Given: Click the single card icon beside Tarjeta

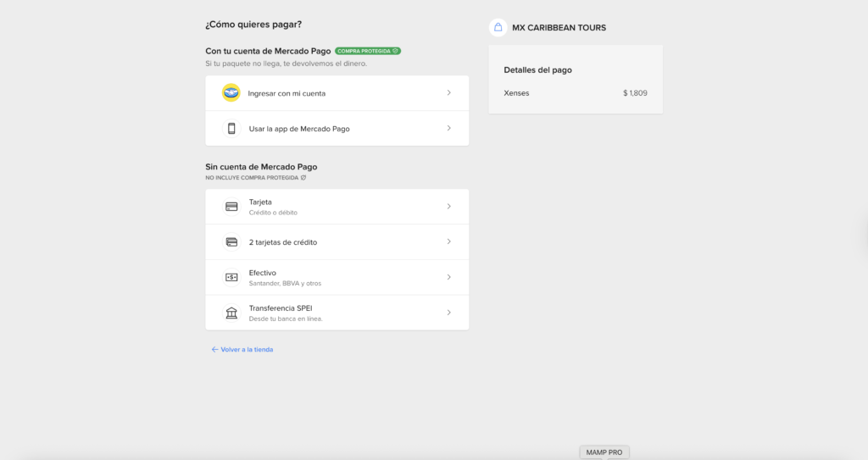Looking at the screenshot, I should (x=231, y=207).
